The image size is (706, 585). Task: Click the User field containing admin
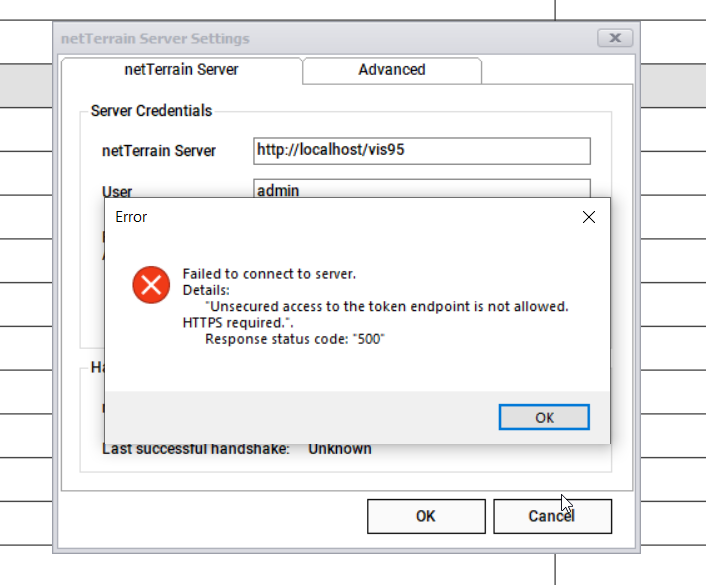point(421,189)
